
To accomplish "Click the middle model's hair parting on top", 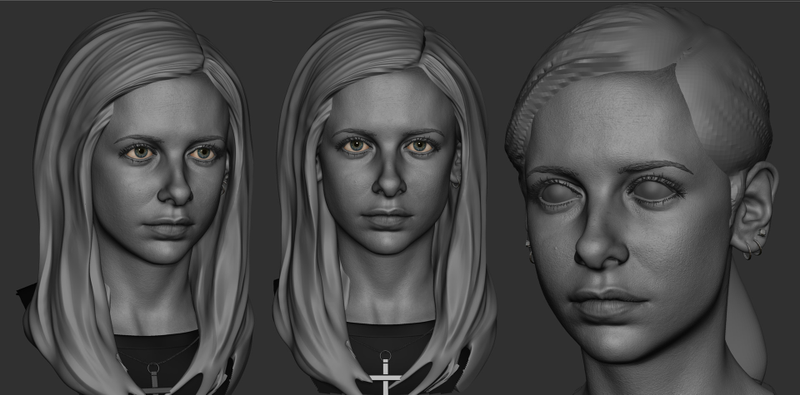I will click(422, 41).
